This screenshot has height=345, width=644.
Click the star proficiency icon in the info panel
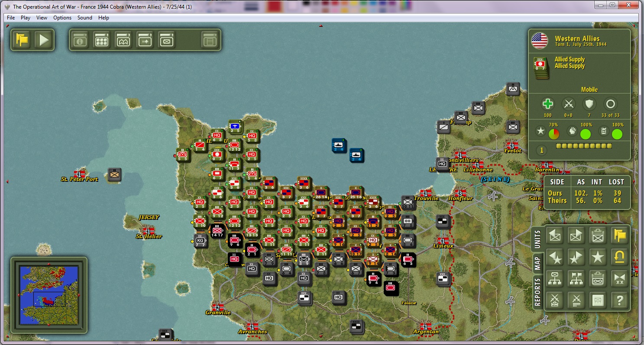tap(540, 131)
